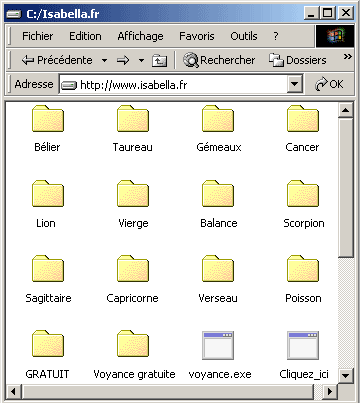Click the forward arrow navigation icon
The height and width of the screenshot is (403, 360).
click(x=123, y=60)
